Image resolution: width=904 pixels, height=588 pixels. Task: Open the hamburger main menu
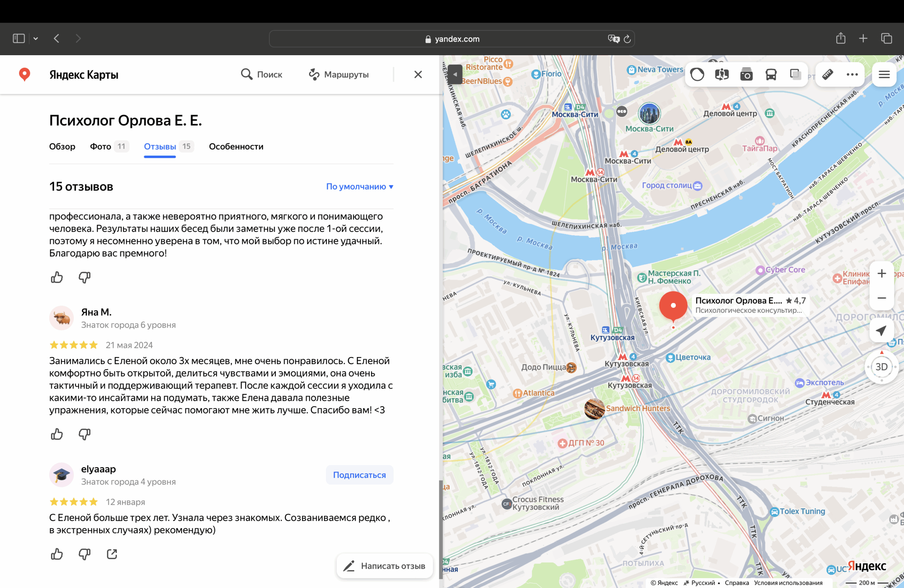tap(884, 75)
